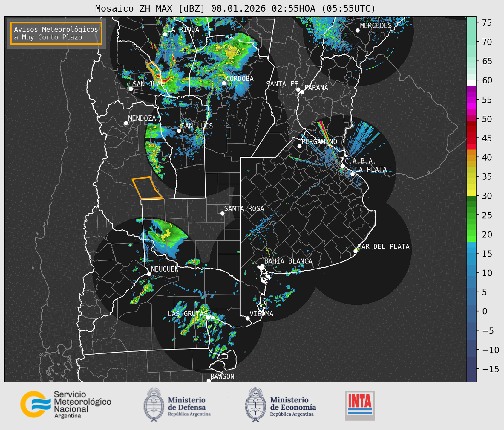Select the SAN LUIS city label
This screenshot has width=504, height=430.
(x=197, y=126)
